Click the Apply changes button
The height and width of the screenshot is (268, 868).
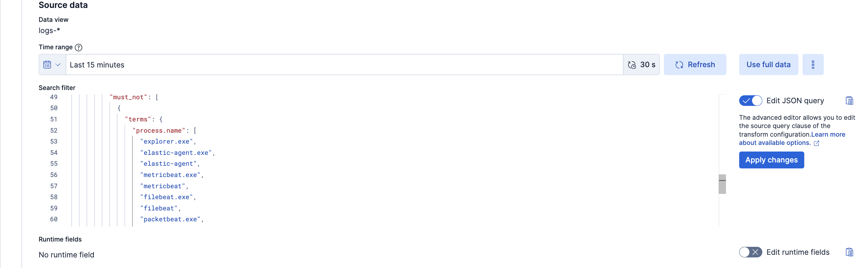point(771,160)
